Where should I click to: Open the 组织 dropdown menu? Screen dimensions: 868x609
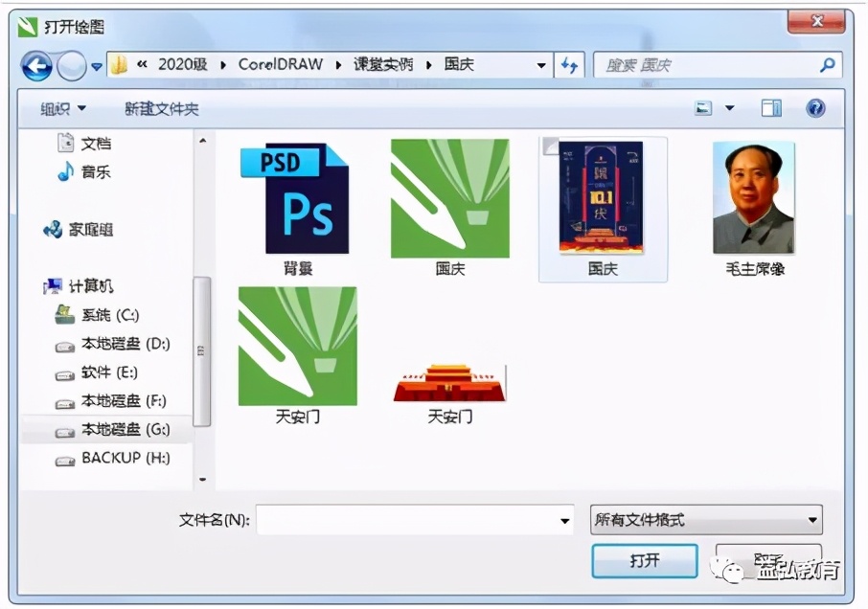[x=59, y=108]
